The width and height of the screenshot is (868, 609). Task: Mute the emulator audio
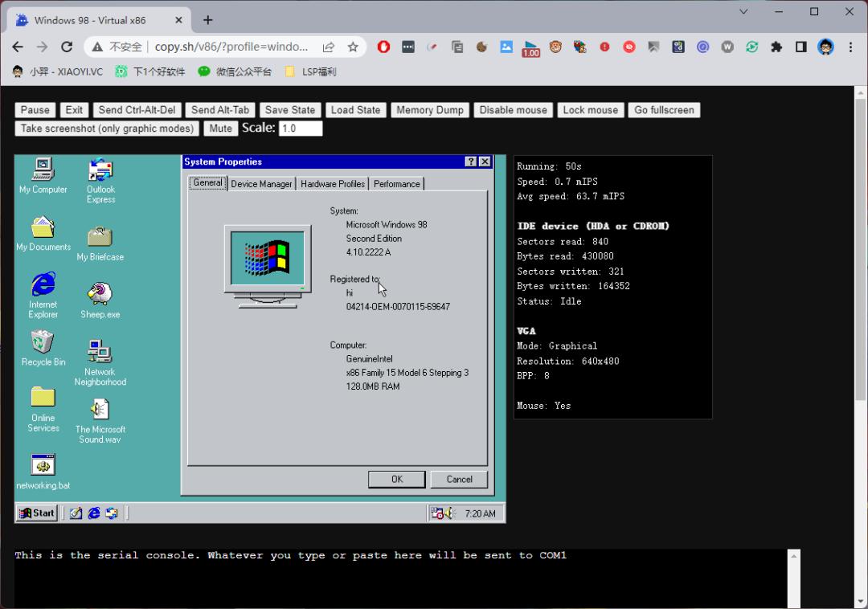[x=220, y=128]
